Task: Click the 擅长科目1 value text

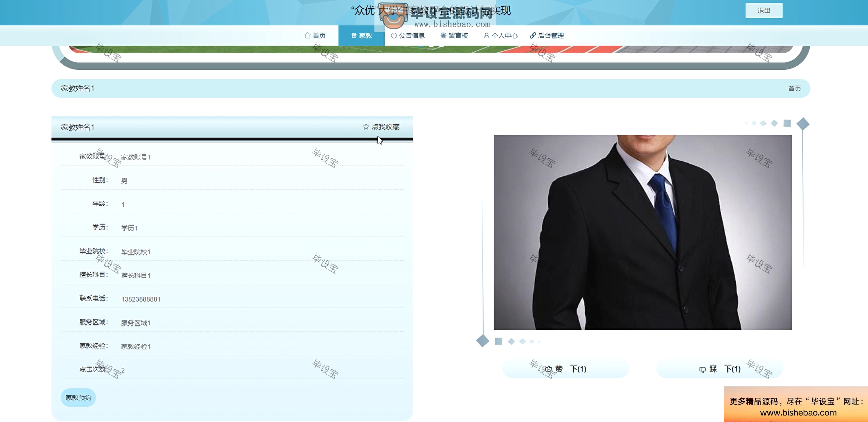Action: (136, 276)
